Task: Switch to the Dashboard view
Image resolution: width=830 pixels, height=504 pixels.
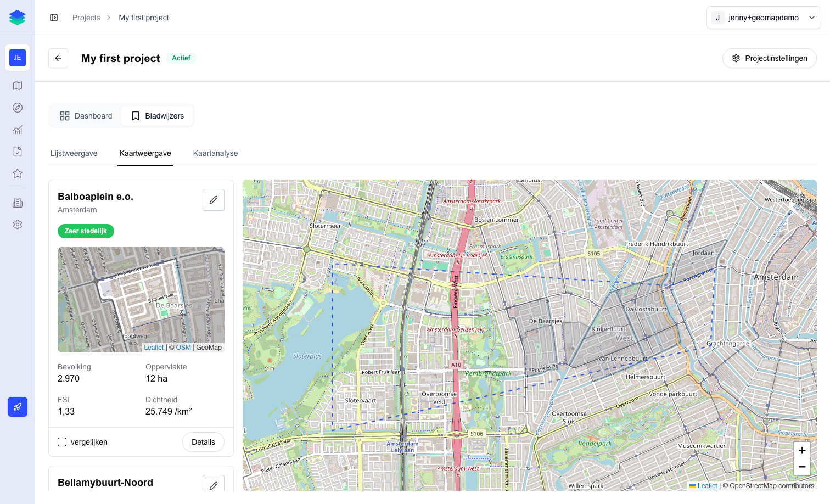Action: tap(86, 116)
